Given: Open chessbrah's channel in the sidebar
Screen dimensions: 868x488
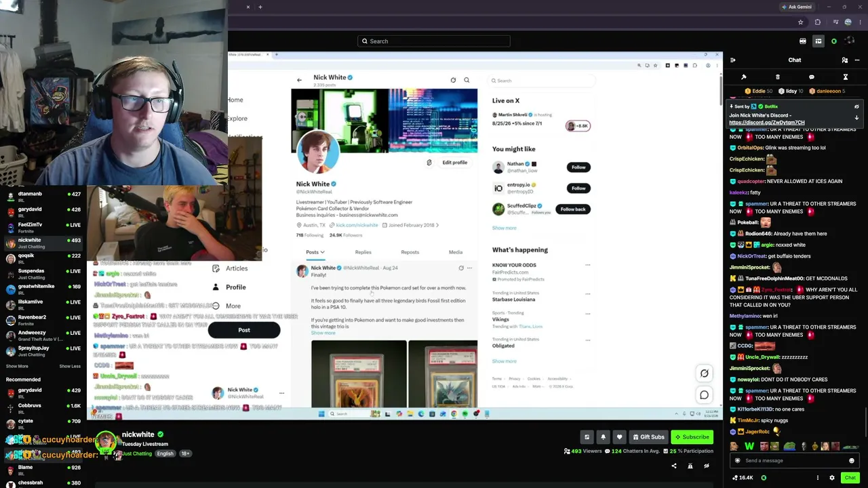Looking at the screenshot, I should tap(43, 484).
